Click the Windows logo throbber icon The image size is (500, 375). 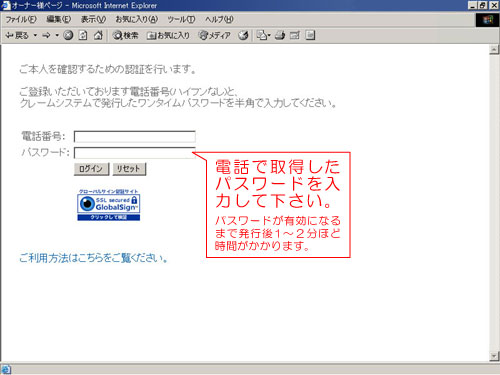coord(487,20)
